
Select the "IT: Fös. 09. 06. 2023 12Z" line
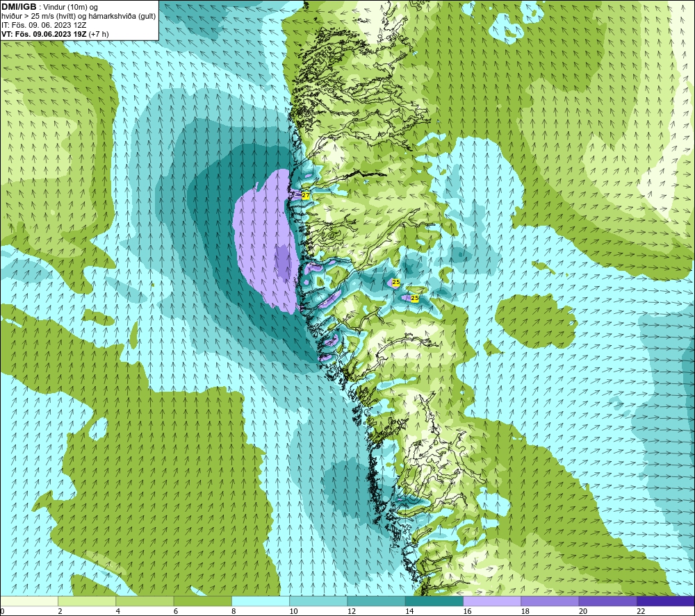point(43,25)
